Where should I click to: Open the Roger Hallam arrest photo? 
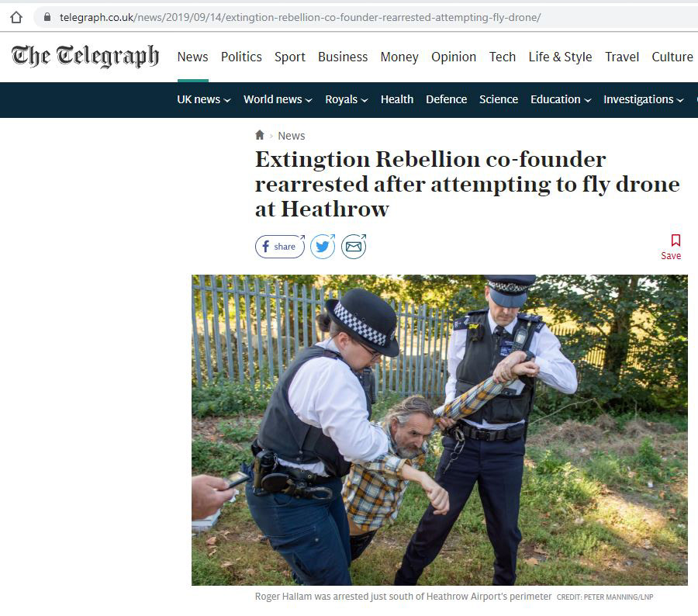click(x=440, y=430)
